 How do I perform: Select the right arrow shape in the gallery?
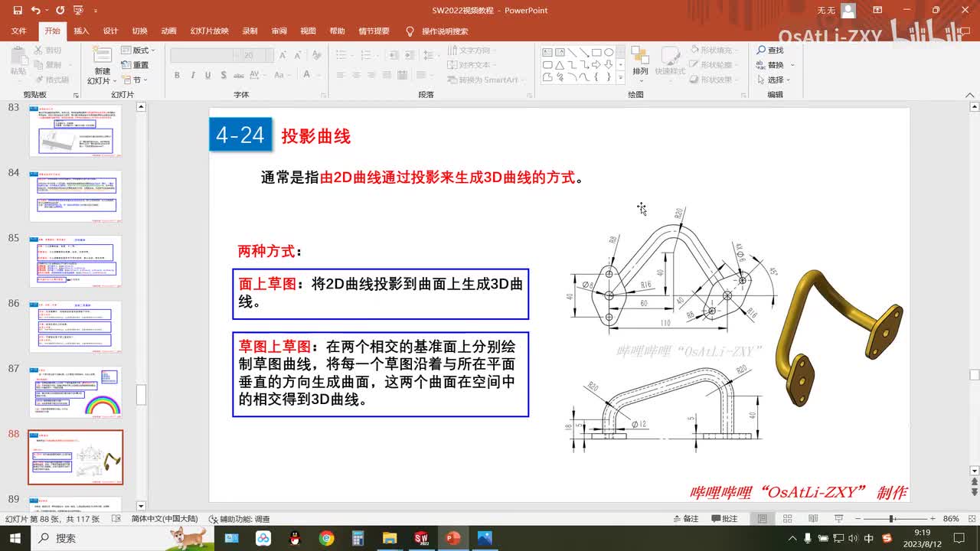click(x=596, y=65)
